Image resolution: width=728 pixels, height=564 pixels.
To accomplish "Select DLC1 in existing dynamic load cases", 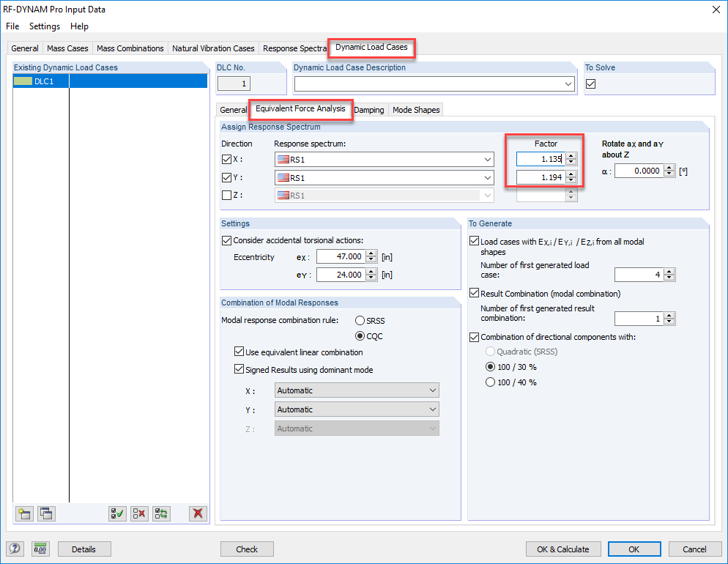I will 111,81.
